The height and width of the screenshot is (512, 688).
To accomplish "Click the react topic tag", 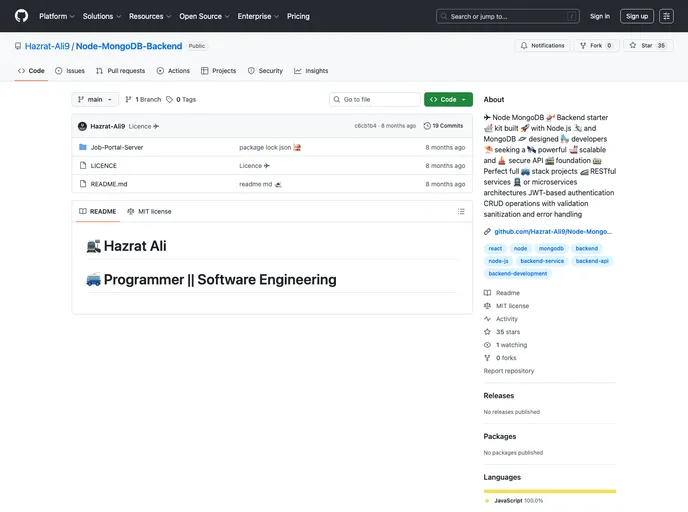I will coord(495,248).
